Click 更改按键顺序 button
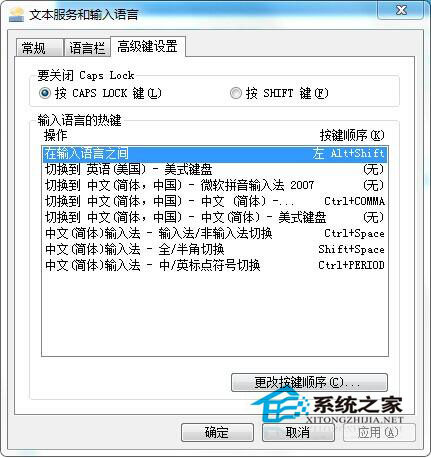This screenshot has height=458, width=431. coord(309,382)
